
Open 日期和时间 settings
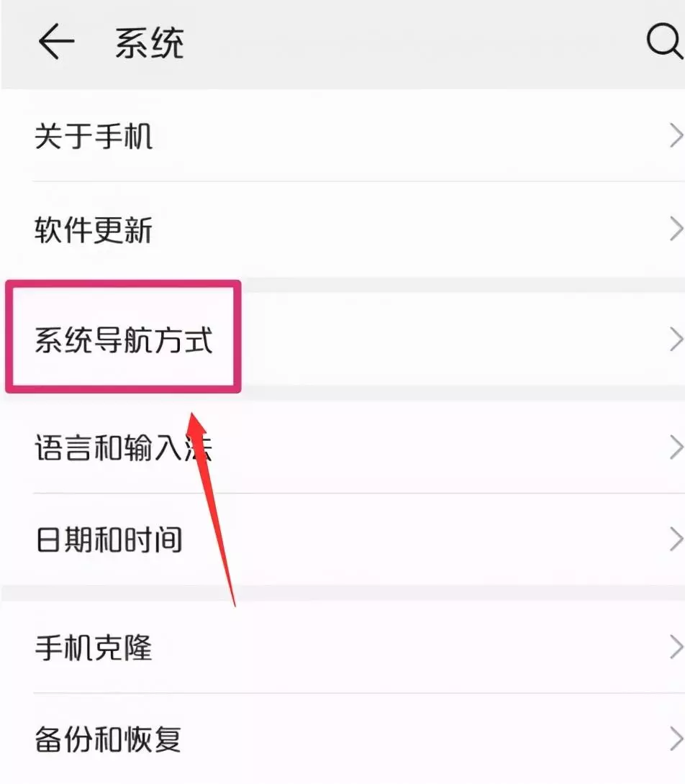(342, 539)
